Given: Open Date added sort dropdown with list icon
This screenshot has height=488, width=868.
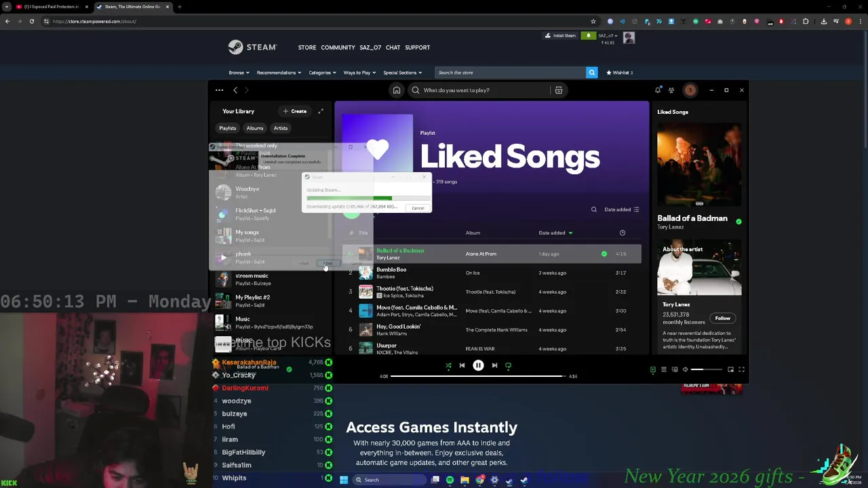Looking at the screenshot, I should [622, 209].
